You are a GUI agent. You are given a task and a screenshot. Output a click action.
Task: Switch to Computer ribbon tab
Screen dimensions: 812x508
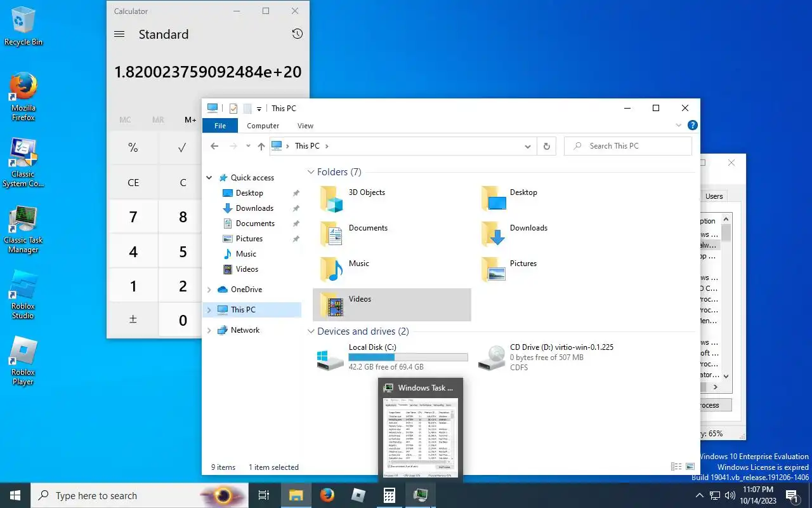click(x=263, y=126)
